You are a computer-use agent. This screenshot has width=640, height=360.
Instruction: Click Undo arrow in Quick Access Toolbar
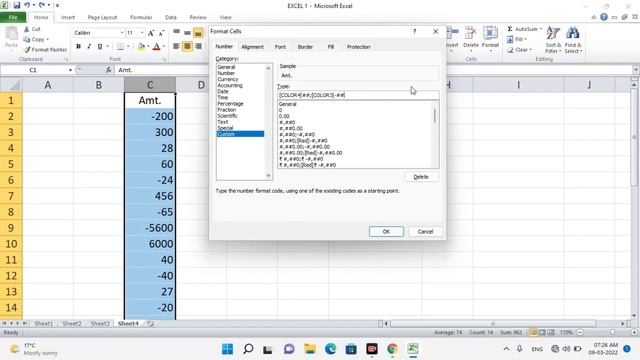click(x=27, y=5)
